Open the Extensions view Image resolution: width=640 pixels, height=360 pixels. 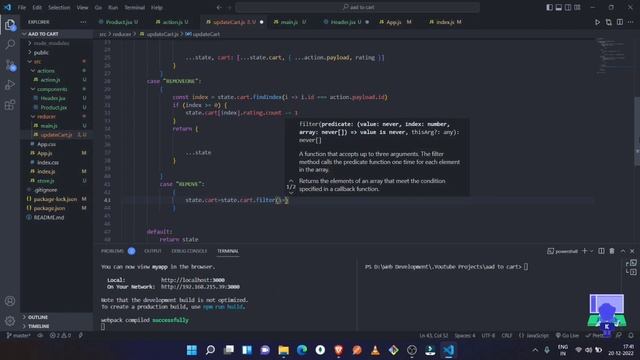10,105
